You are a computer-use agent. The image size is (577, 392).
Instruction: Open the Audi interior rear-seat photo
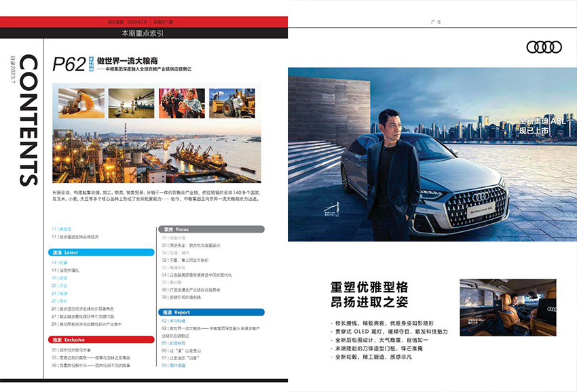(x=508, y=307)
